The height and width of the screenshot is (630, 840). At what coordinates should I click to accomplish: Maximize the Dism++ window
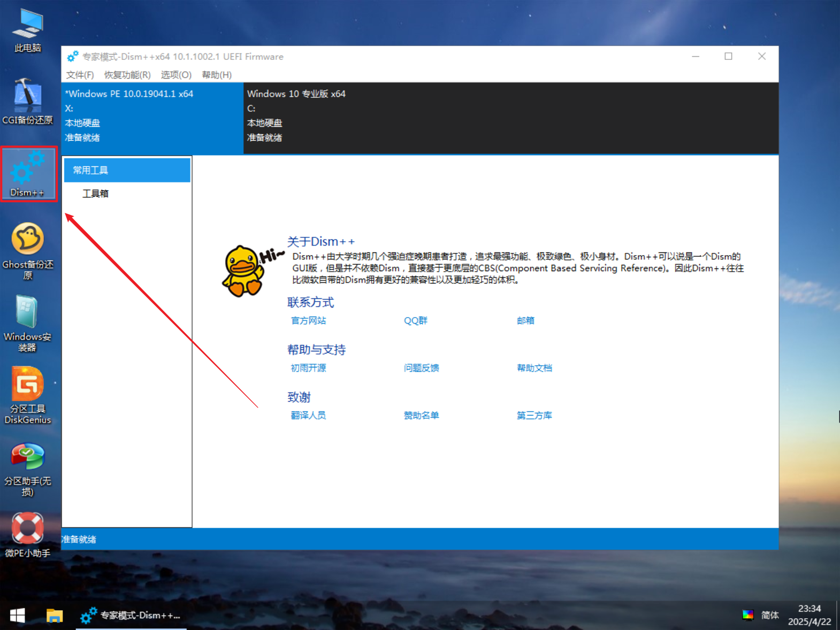point(728,56)
